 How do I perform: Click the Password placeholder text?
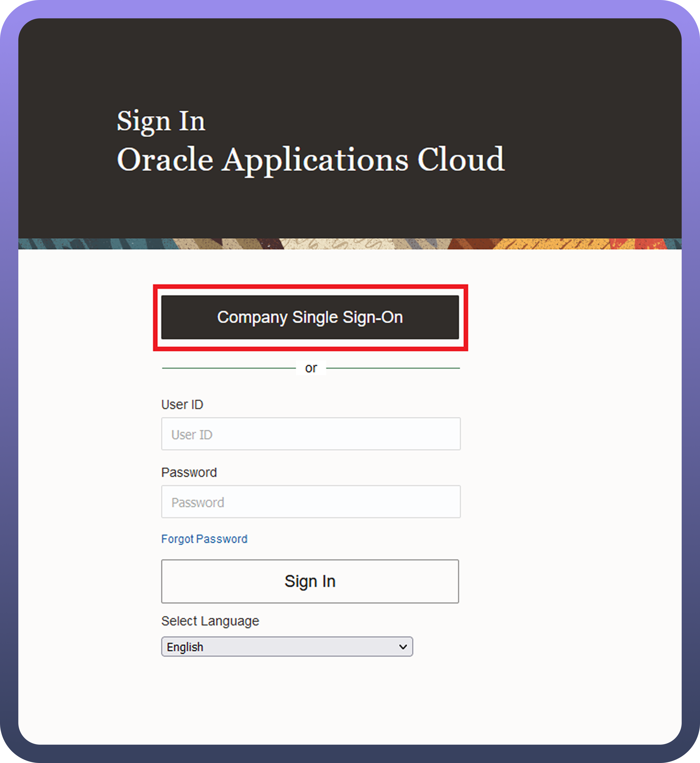[198, 503]
